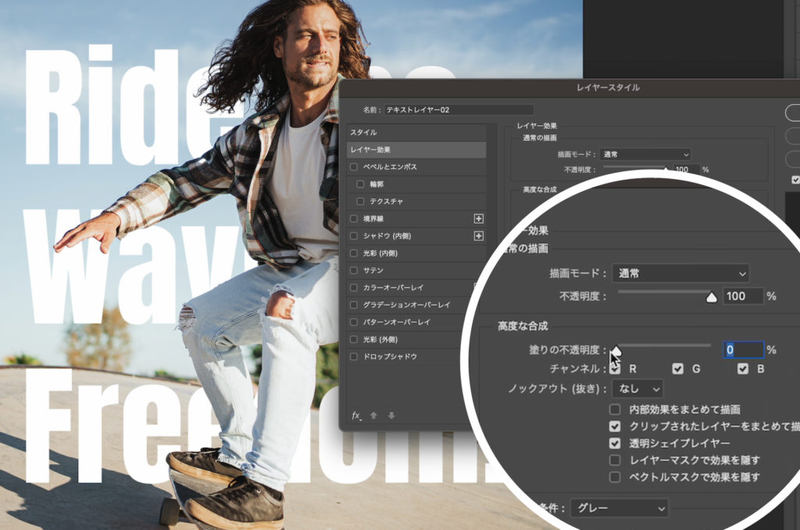The height and width of the screenshot is (530, 800).
Task: Add another 境界線 effect with its plus icon
Action: coord(479,219)
